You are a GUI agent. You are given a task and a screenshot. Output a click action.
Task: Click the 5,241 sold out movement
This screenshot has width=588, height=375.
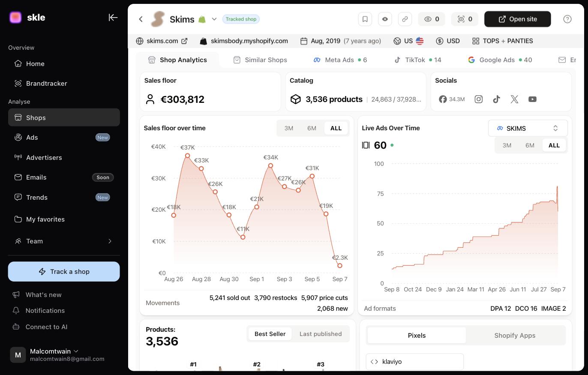tap(230, 298)
